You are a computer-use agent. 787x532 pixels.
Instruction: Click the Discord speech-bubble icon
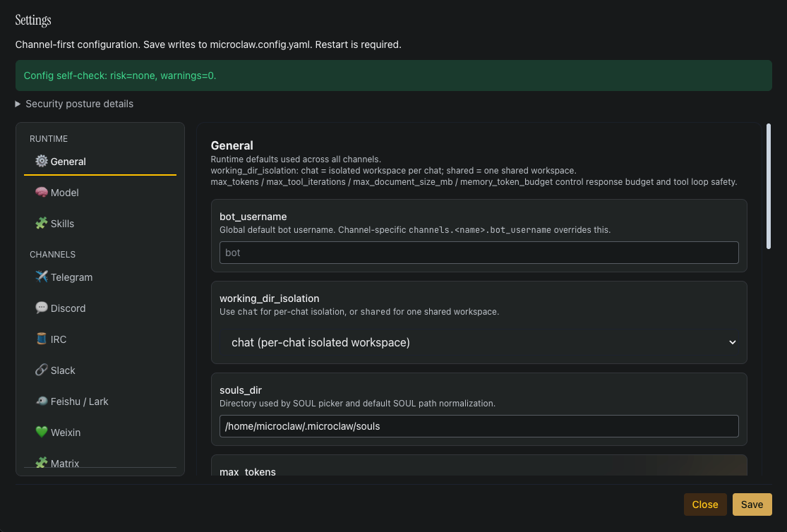41,308
